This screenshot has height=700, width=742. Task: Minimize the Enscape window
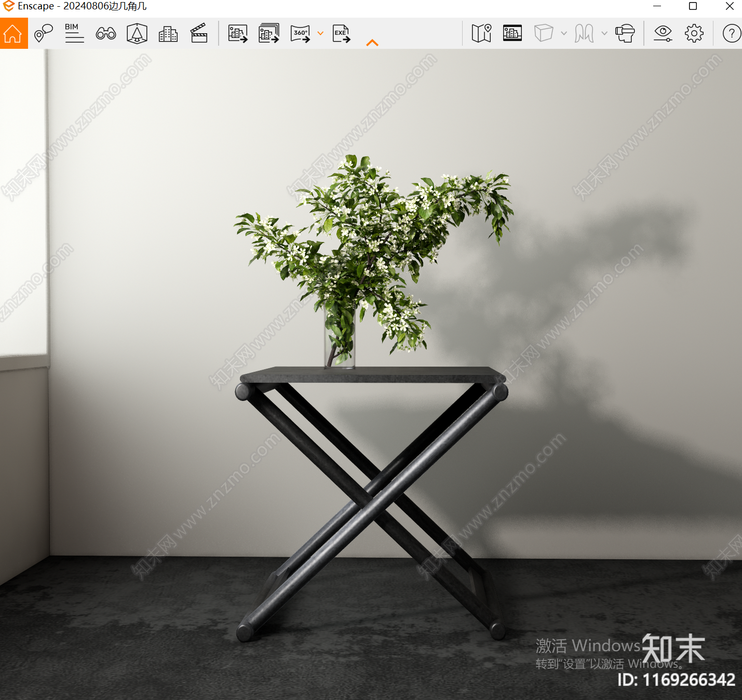click(x=657, y=6)
